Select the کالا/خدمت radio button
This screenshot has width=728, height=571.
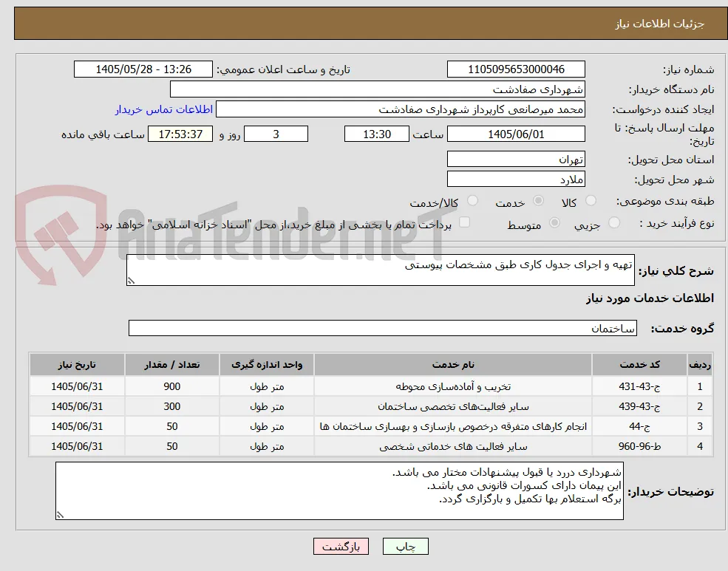pyautogui.click(x=472, y=200)
